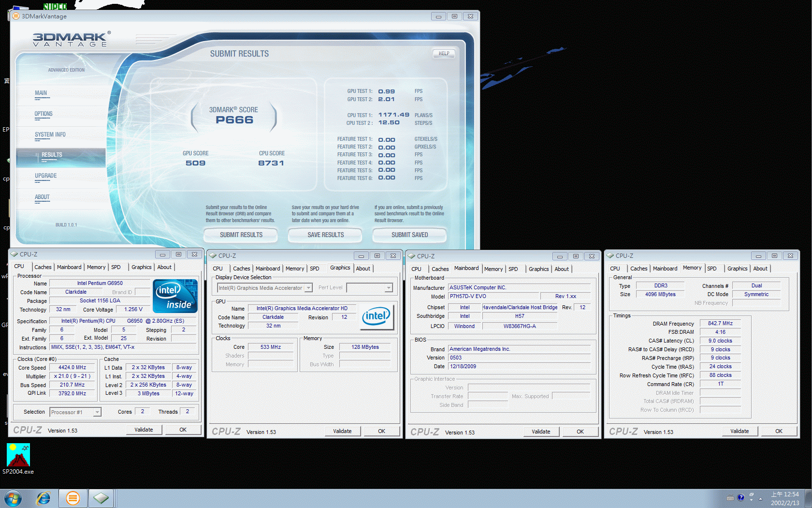
Task: Open SPD tab in the DRAM timings window
Action: click(711, 269)
